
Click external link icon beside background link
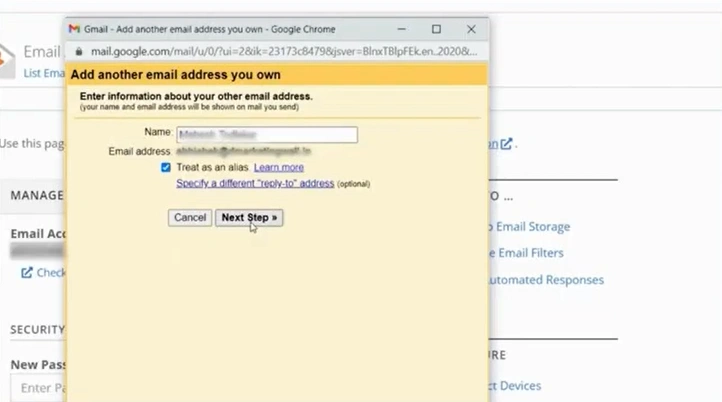tap(507, 144)
